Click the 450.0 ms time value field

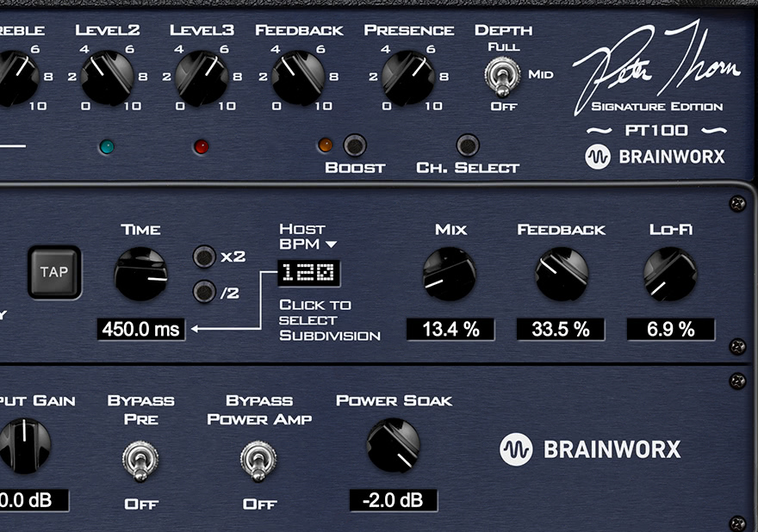(x=140, y=329)
